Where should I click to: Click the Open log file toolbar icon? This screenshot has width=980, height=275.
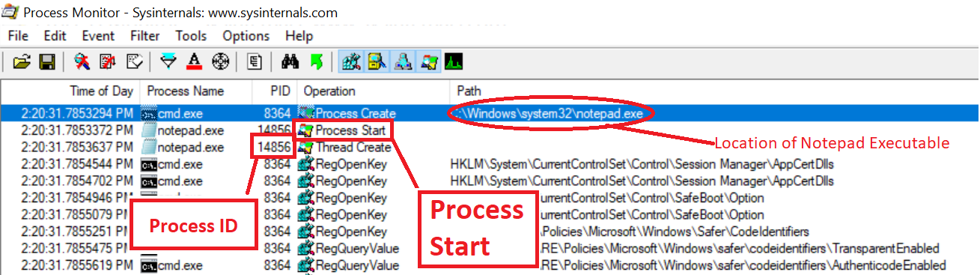point(21,61)
